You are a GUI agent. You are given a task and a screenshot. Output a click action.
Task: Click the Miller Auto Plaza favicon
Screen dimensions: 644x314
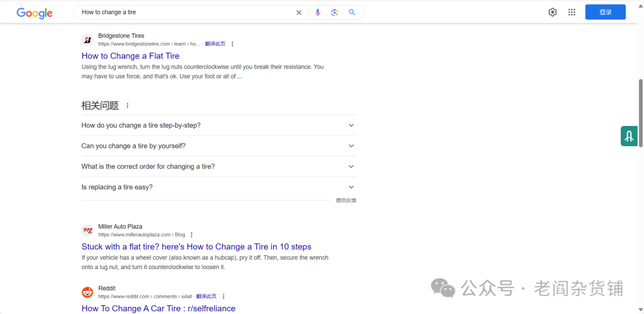click(88, 230)
